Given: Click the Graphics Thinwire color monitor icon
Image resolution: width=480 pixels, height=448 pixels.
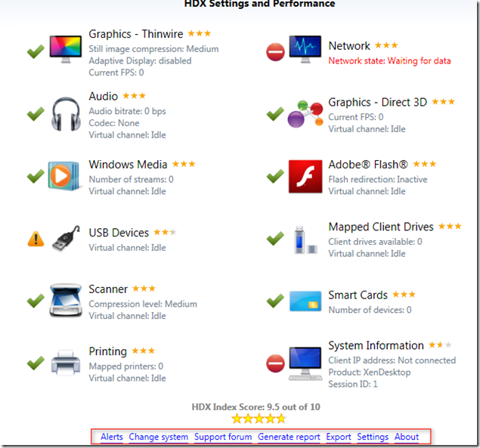Looking at the screenshot, I should [66, 50].
